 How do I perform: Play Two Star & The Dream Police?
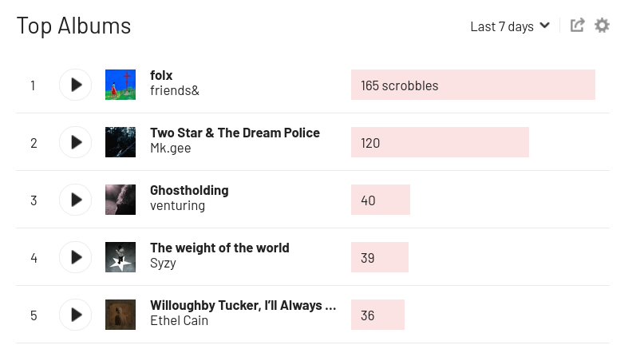click(76, 142)
